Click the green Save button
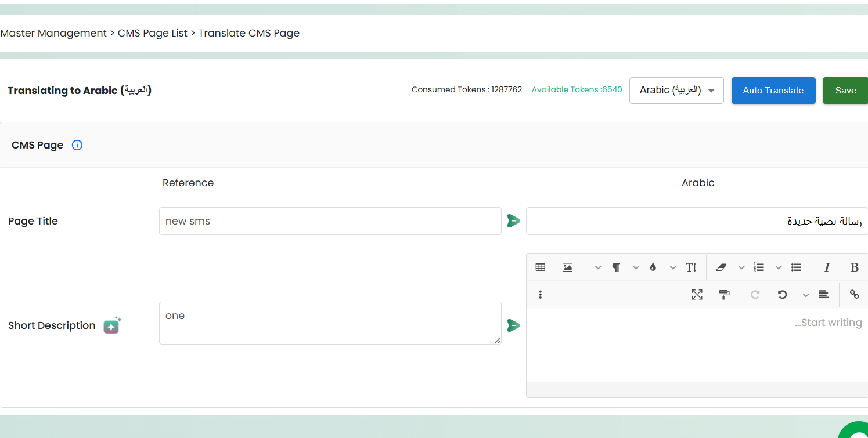 (x=845, y=91)
